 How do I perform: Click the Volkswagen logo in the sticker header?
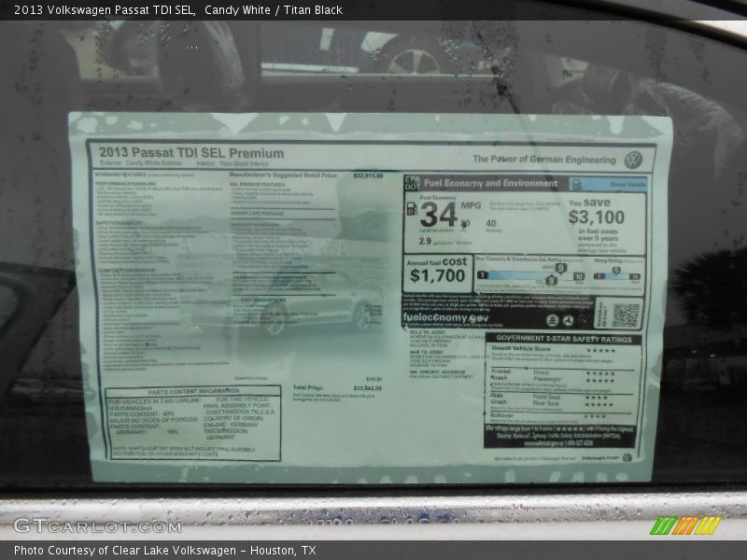(633, 160)
